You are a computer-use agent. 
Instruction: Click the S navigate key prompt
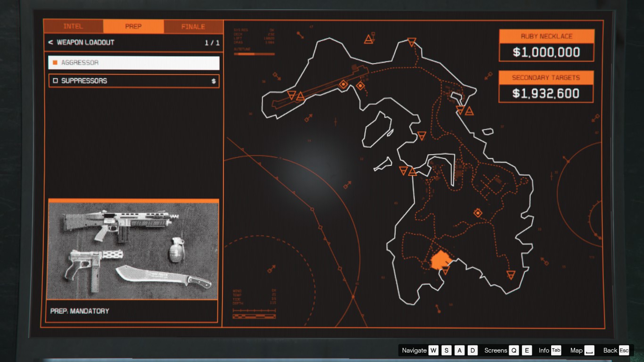pos(446,350)
